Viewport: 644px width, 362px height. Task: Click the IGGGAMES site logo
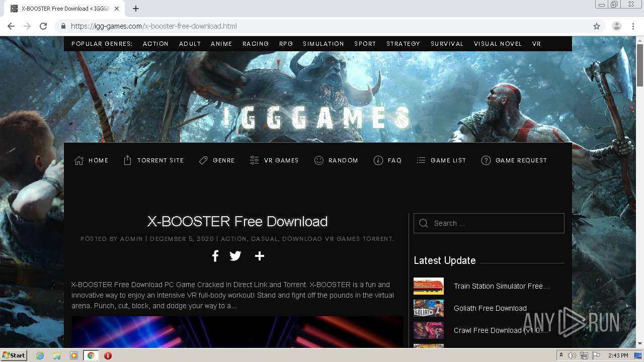click(x=317, y=118)
